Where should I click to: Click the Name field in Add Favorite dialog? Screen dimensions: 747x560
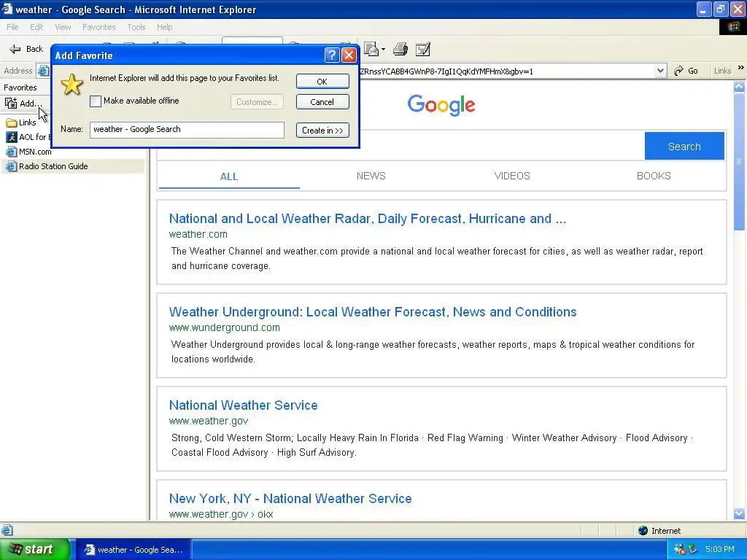click(x=187, y=130)
